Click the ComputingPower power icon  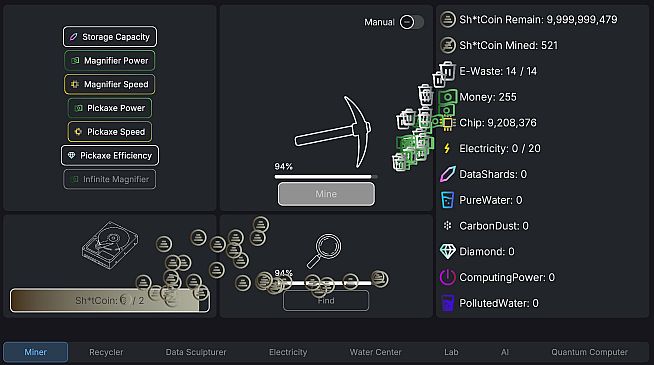click(x=448, y=277)
